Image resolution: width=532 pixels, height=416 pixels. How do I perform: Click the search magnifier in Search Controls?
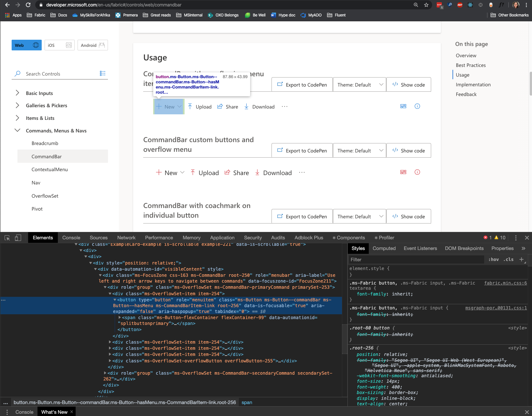pos(17,74)
